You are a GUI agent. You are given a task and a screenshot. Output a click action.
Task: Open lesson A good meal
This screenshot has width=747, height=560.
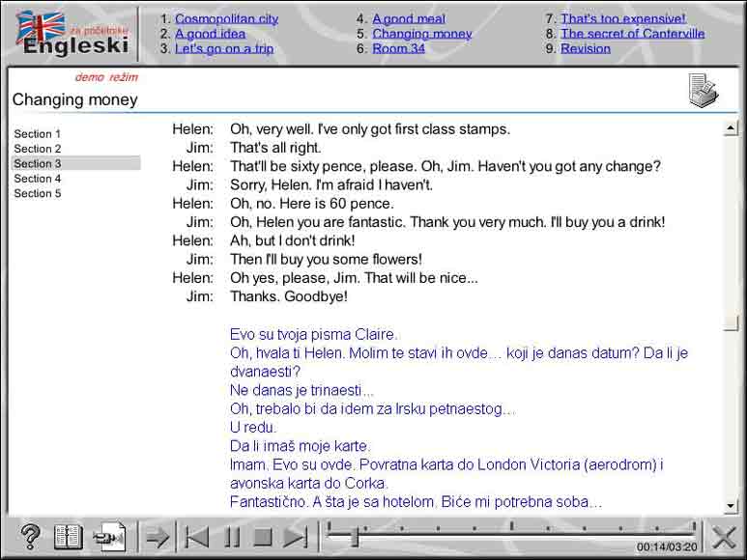point(408,18)
